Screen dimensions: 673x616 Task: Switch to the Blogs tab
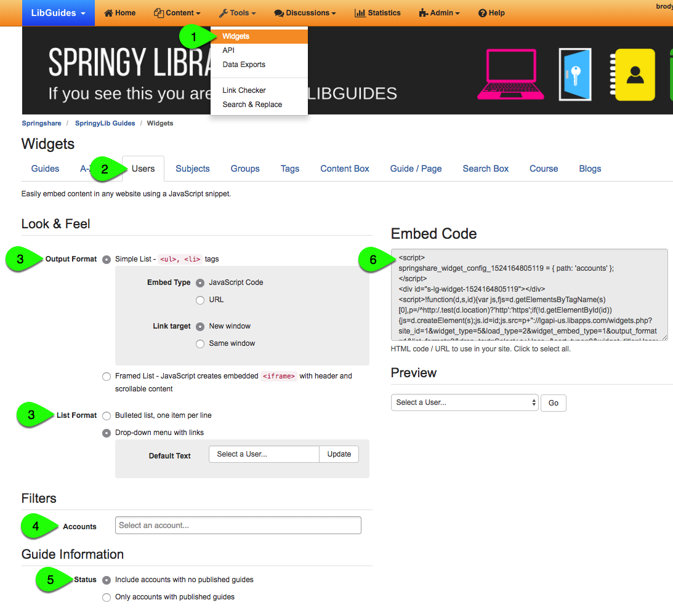point(590,169)
